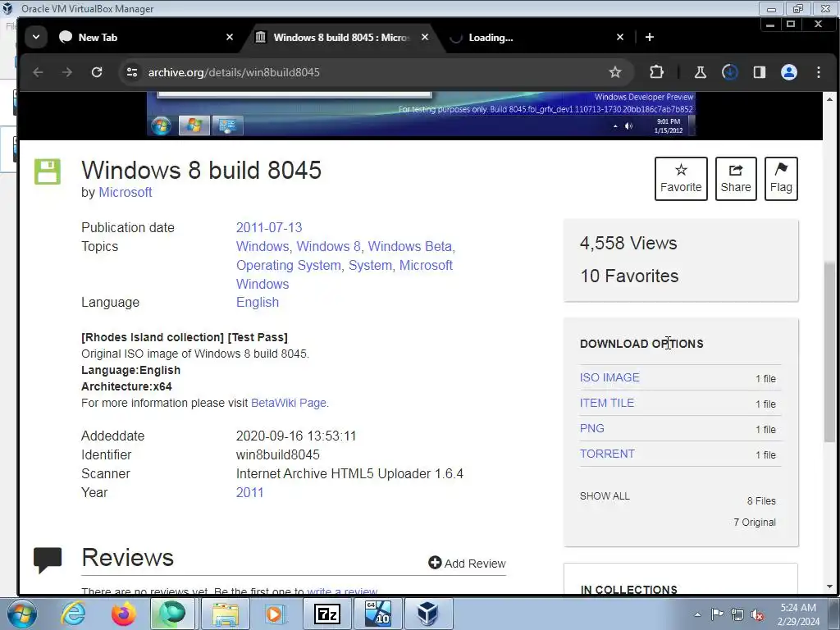840x630 pixels.
Task: Open the English language link
Action: (257, 302)
